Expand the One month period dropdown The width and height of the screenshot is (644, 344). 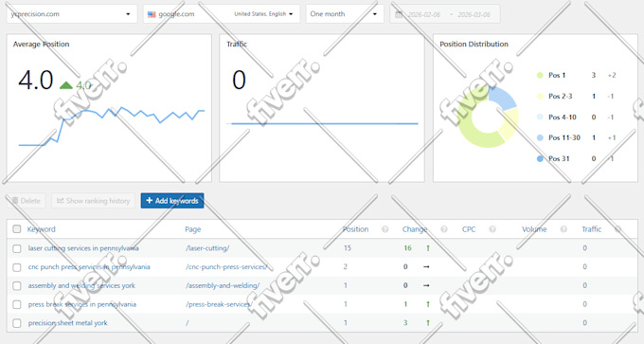[x=345, y=14]
